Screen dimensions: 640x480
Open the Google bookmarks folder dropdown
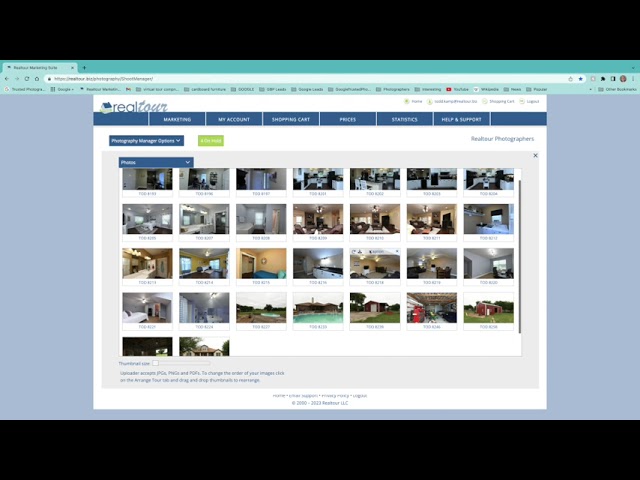(x=62, y=89)
